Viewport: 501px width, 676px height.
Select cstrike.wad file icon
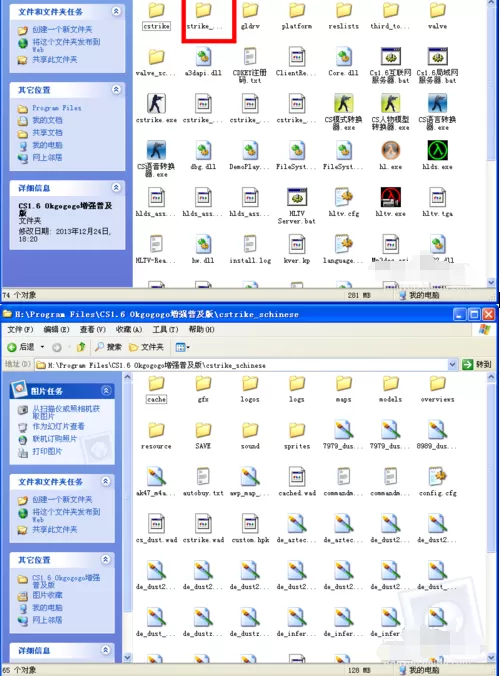click(x=203, y=524)
